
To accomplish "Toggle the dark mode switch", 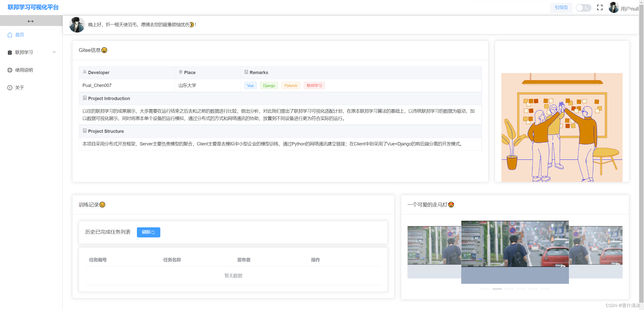I will click(x=583, y=8).
